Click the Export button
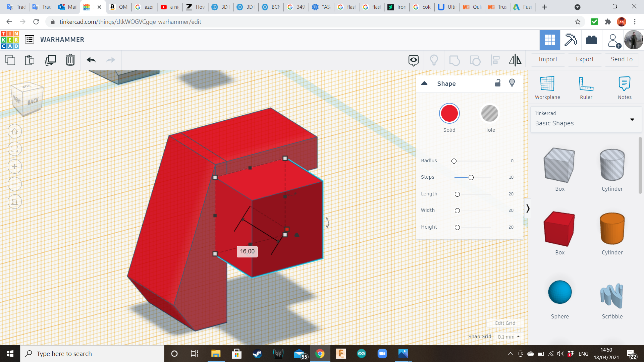Screen dimensions: 644x362 tap(585, 59)
